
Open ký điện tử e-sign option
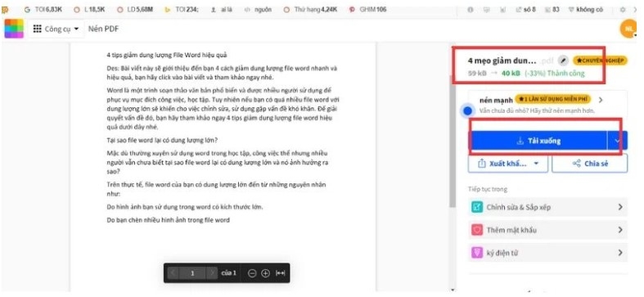coord(548,253)
